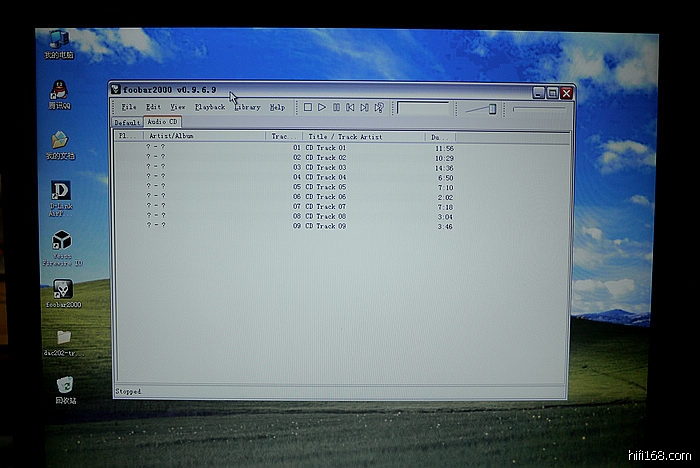Select CD Track 05 in the playlist
Image resolution: width=700 pixels, height=468 pixels.
coord(326,187)
